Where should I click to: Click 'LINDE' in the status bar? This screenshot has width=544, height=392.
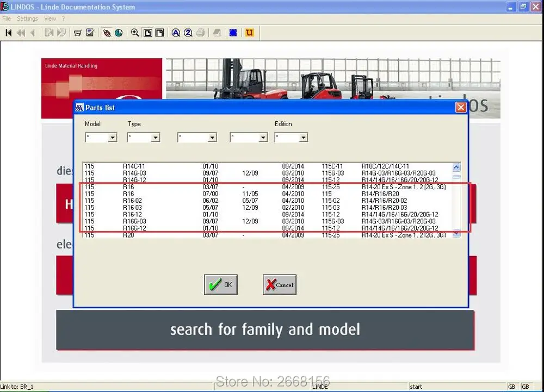coord(320,387)
